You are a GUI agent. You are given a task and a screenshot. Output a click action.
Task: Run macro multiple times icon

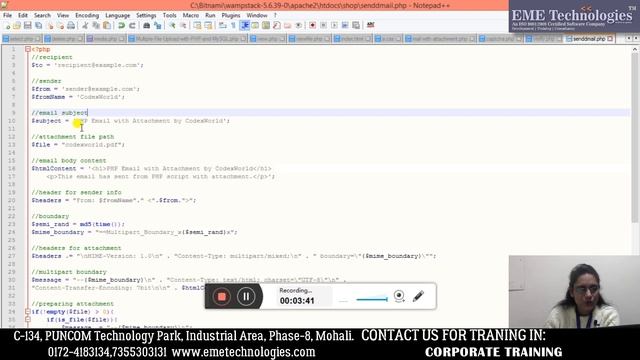click(x=345, y=26)
